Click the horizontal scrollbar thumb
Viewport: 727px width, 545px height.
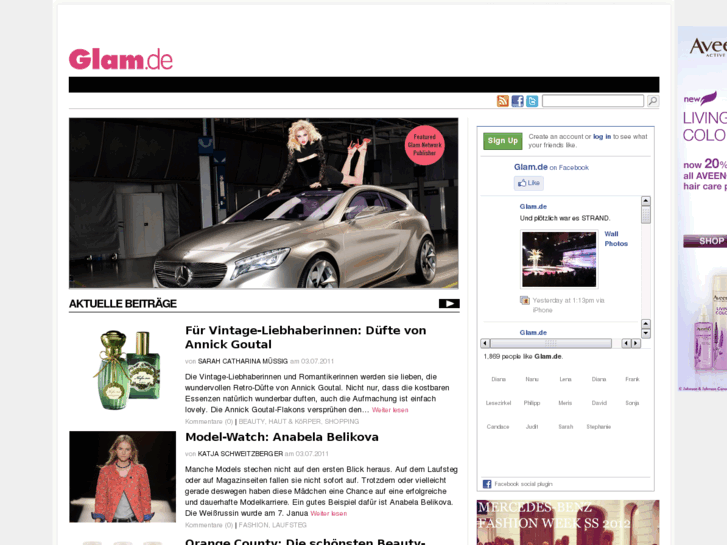[551, 343]
